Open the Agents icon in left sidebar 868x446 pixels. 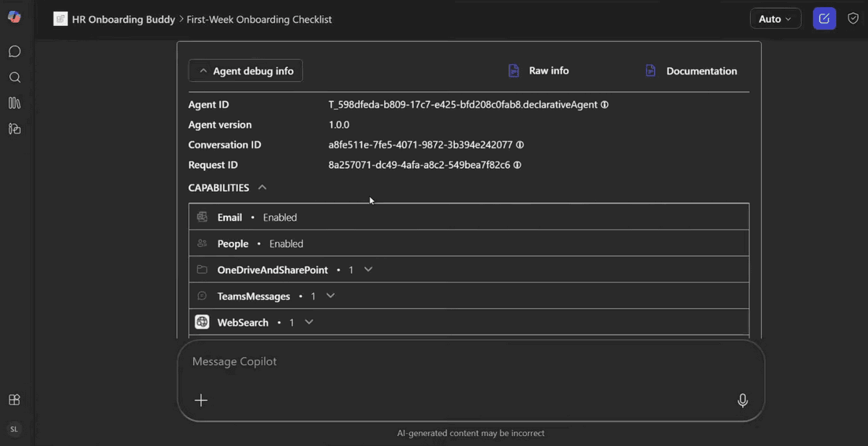tap(14, 129)
